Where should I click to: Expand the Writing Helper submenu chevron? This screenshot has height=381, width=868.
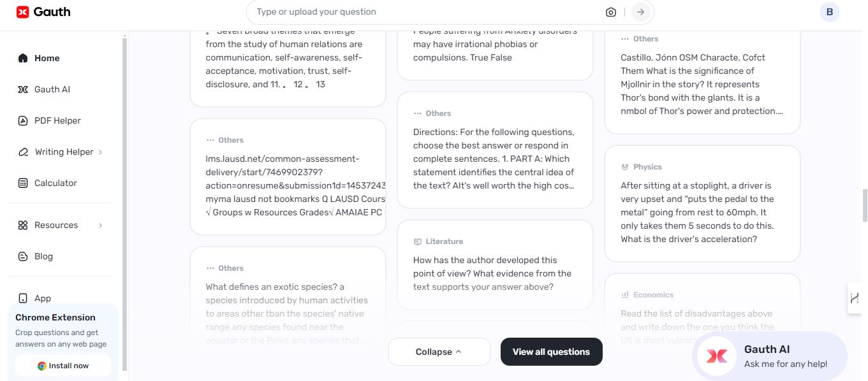click(101, 152)
